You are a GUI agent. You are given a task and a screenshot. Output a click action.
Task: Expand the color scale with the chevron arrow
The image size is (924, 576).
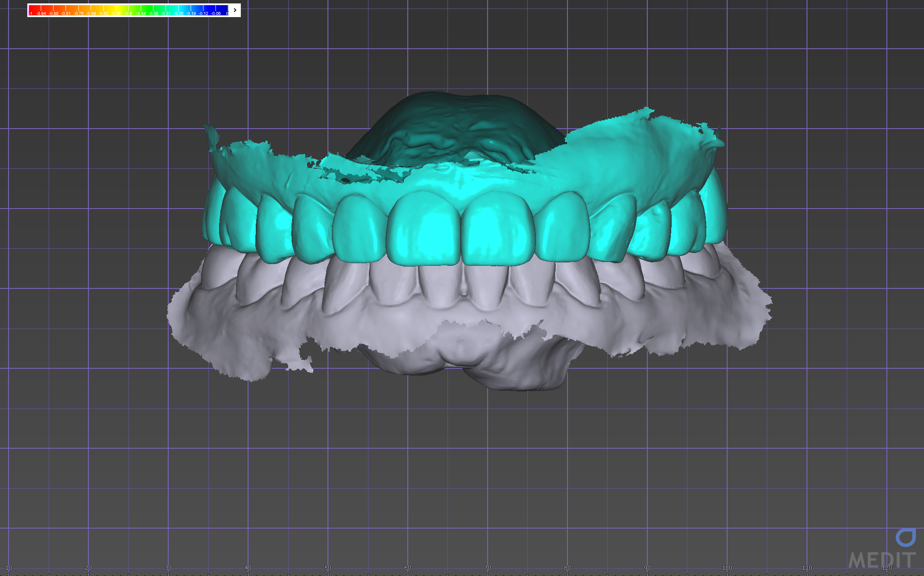(235, 10)
